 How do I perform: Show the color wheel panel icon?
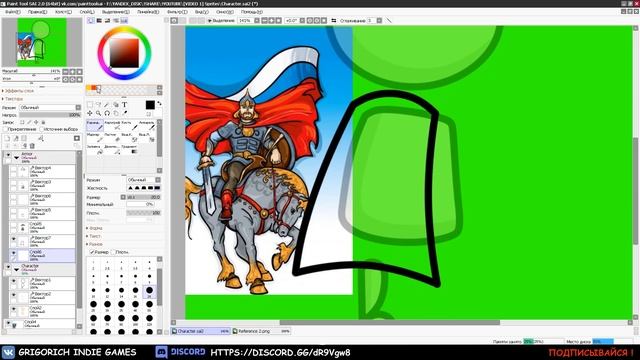pyautogui.click(x=91, y=20)
